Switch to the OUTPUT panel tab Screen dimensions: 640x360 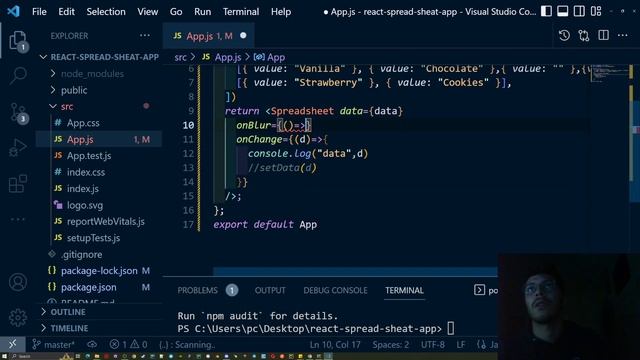(x=270, y=290)
